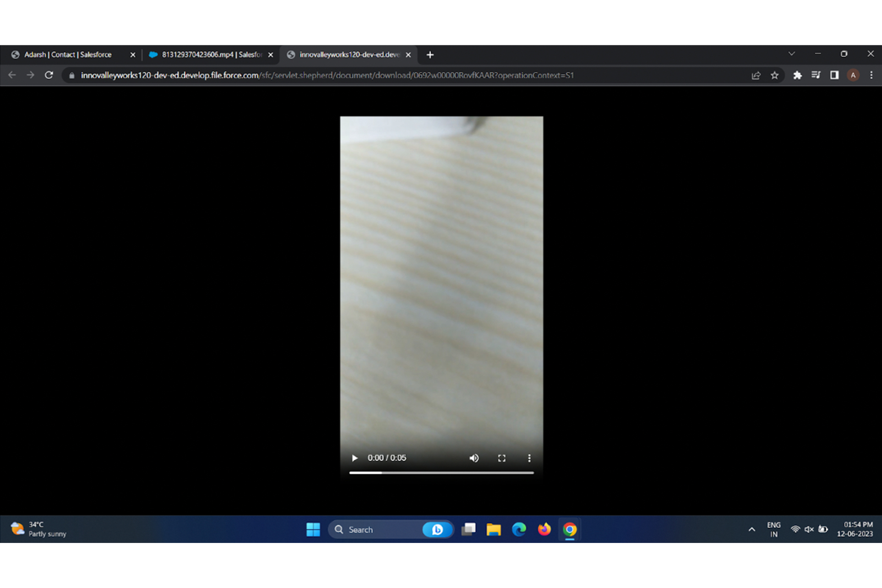Switch to Adarsh Contact Salesforce tab
The height and width of the screenshot is (588, 882).
point(69,55)
